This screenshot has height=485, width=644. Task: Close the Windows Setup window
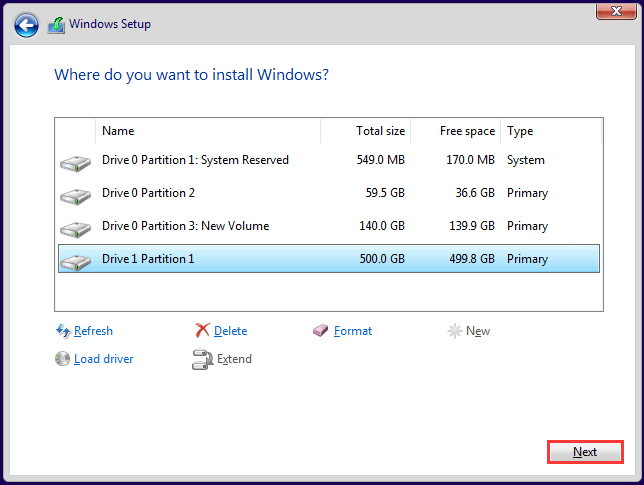(x=616, y=11)
